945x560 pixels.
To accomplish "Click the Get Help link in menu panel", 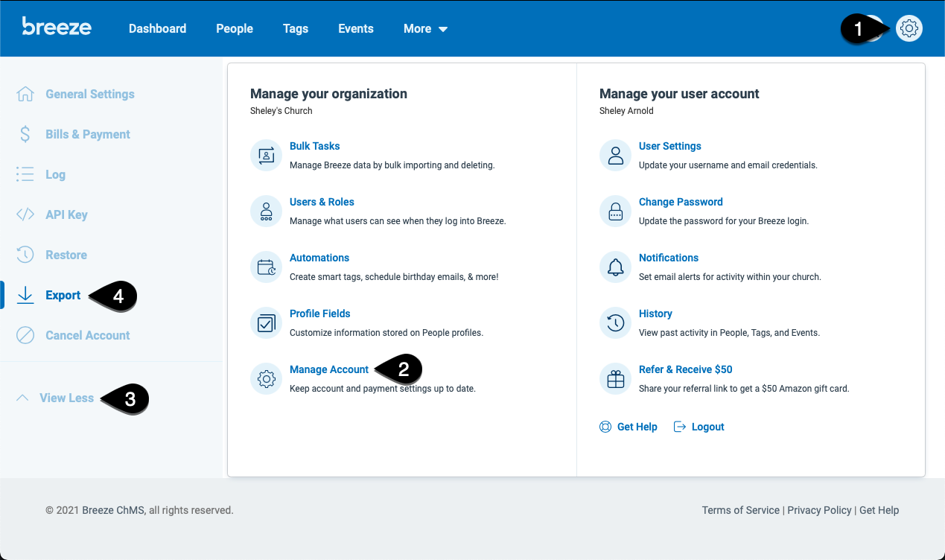I will pos(637,427).
